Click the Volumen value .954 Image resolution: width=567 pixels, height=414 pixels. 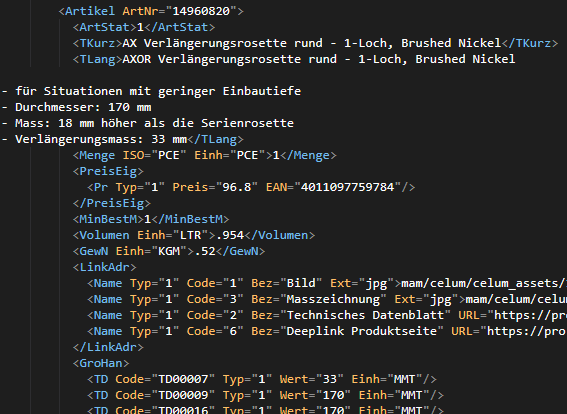pos(230,235)
